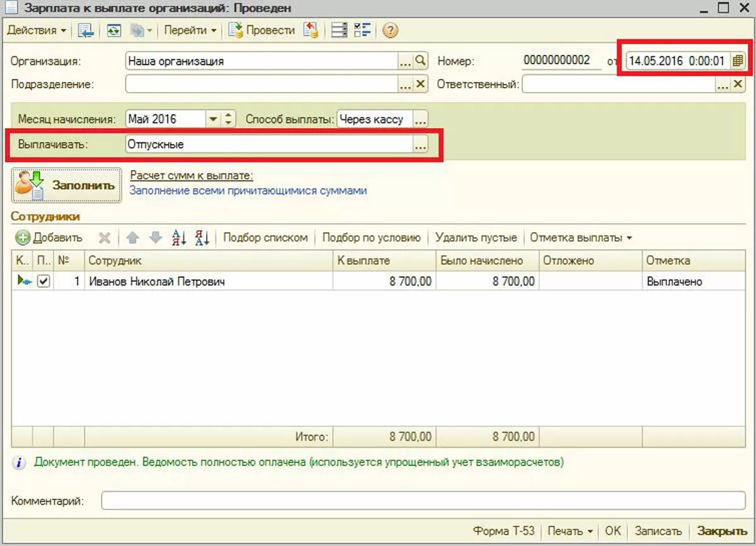Click the Записать button
Image resolution: width=756 pixels, height=546 pixels.
tap(658, 531)
